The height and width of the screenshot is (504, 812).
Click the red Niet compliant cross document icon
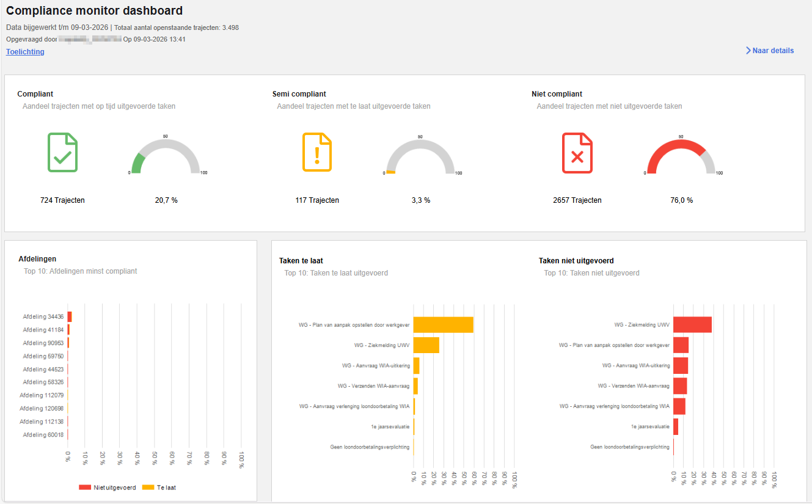[x=577, y=153]
